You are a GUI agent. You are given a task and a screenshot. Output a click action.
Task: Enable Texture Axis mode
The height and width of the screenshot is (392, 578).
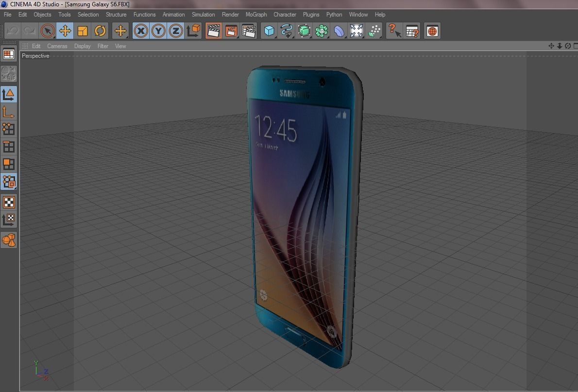tap(9, 220)
